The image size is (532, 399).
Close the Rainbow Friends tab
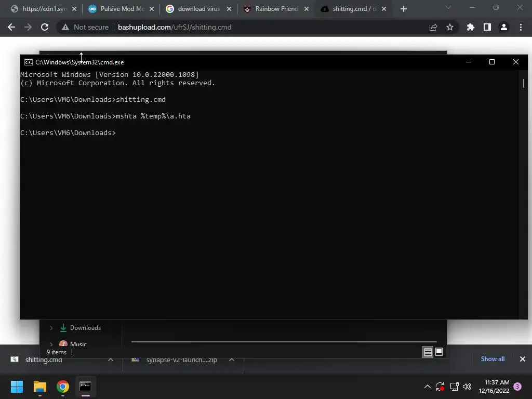click(x=307, y=9)
